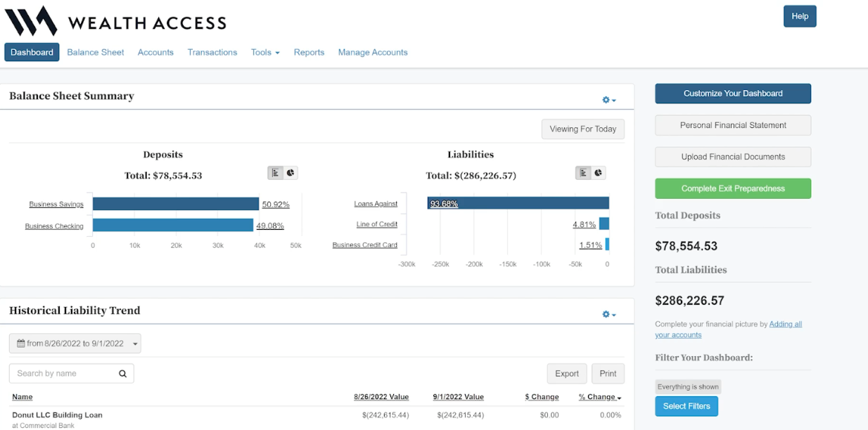This screenshot has width=868, height=430.
Task: Click Complete Exit Preparedness button
Action: pyautogui.click(x=733, y=188)
